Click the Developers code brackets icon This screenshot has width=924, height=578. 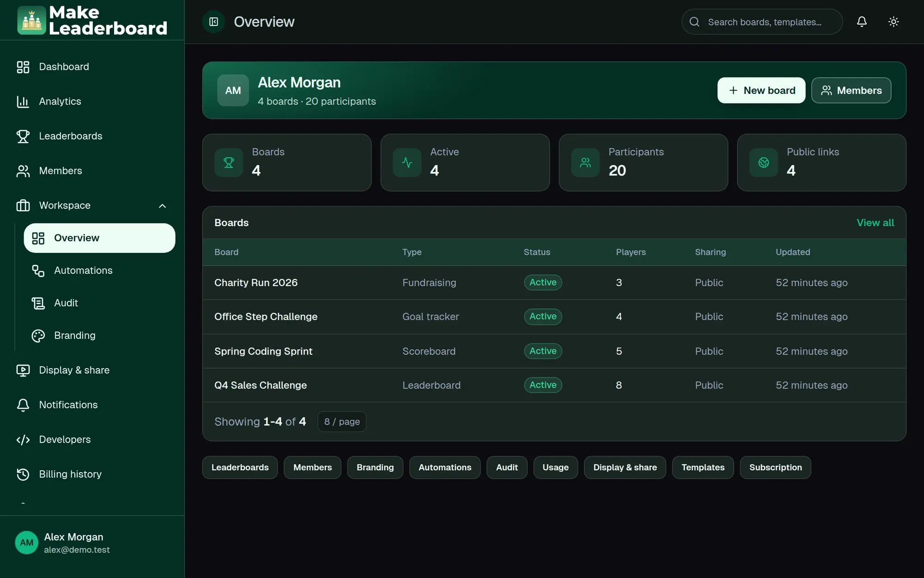point(23,439)
